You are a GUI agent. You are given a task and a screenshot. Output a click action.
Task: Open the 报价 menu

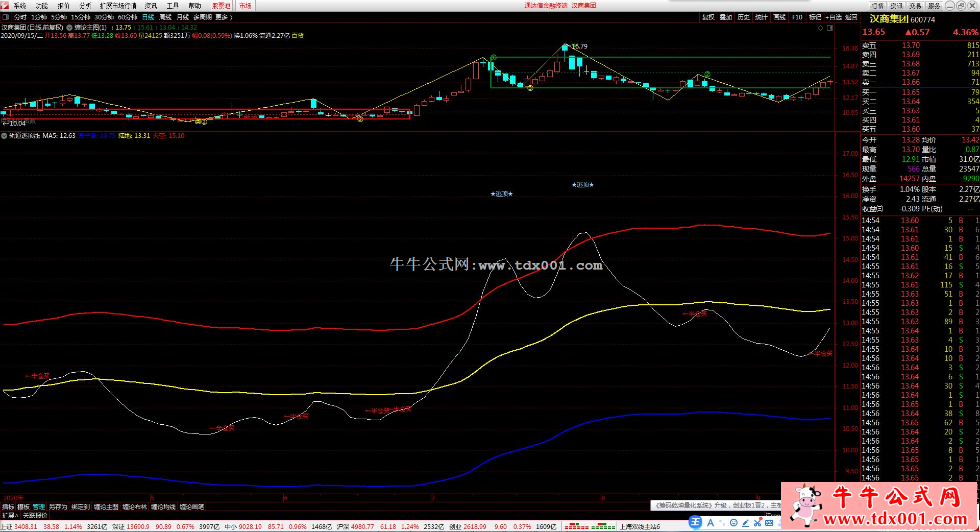(64, 6)
